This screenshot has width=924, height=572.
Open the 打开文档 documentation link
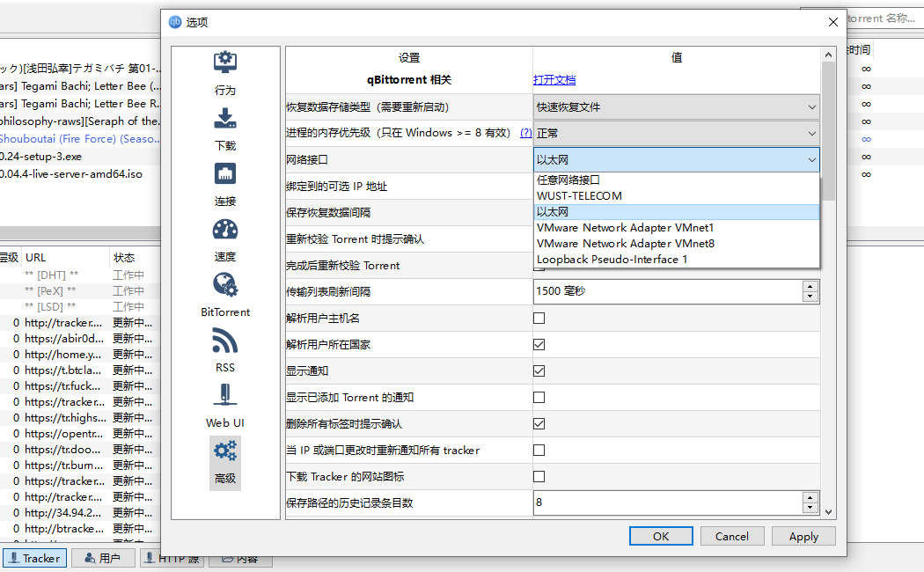[x=554, y=80]
